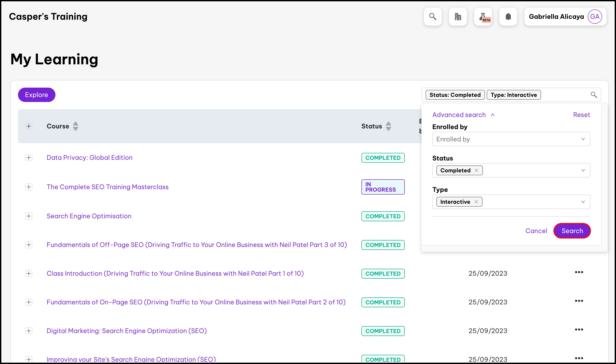The height and width of the screenshot is (364, 616).
Task: Open The Complete SEO Training Masterclass course
Action: pyautogui.click(x=108, y=187)
